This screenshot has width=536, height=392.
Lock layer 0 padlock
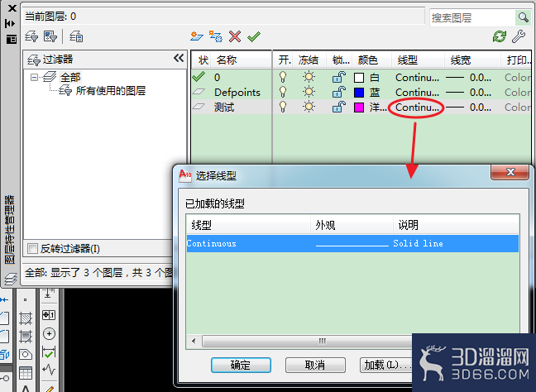tap(339, 77)
